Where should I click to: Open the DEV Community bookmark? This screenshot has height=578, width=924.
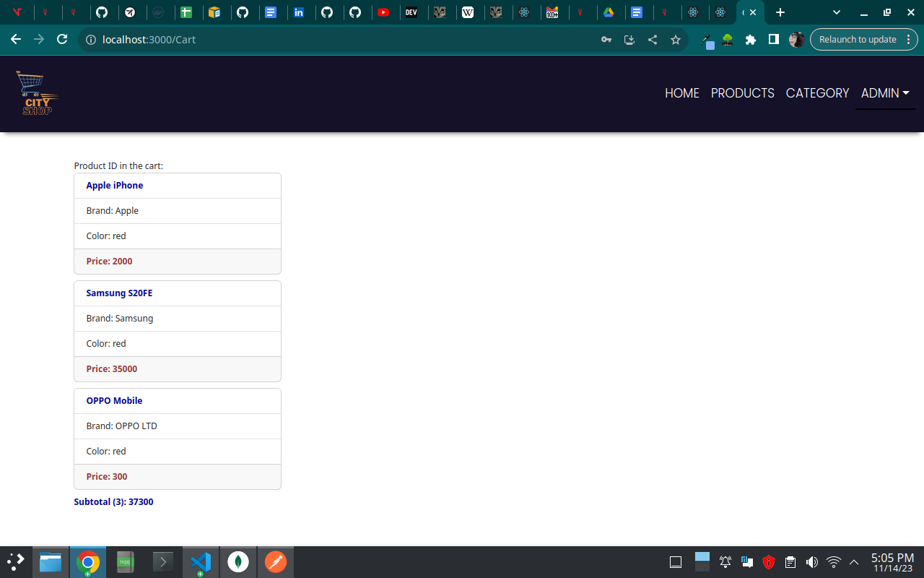413,12
